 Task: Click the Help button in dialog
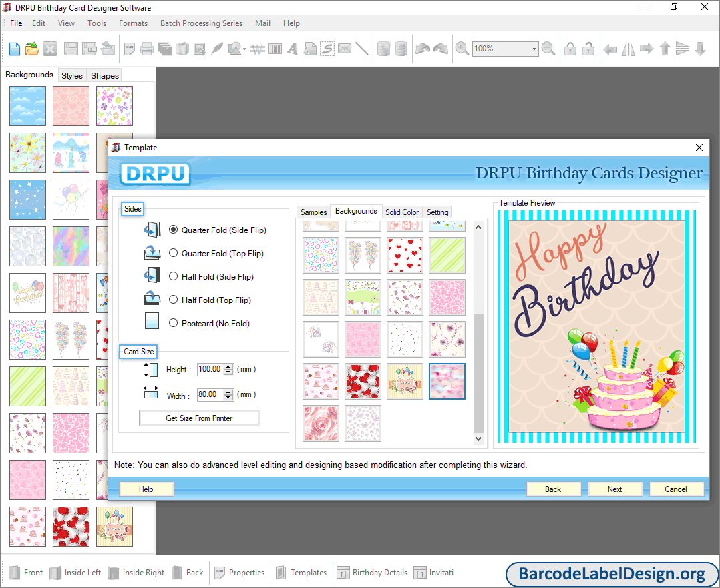[146, 489]
